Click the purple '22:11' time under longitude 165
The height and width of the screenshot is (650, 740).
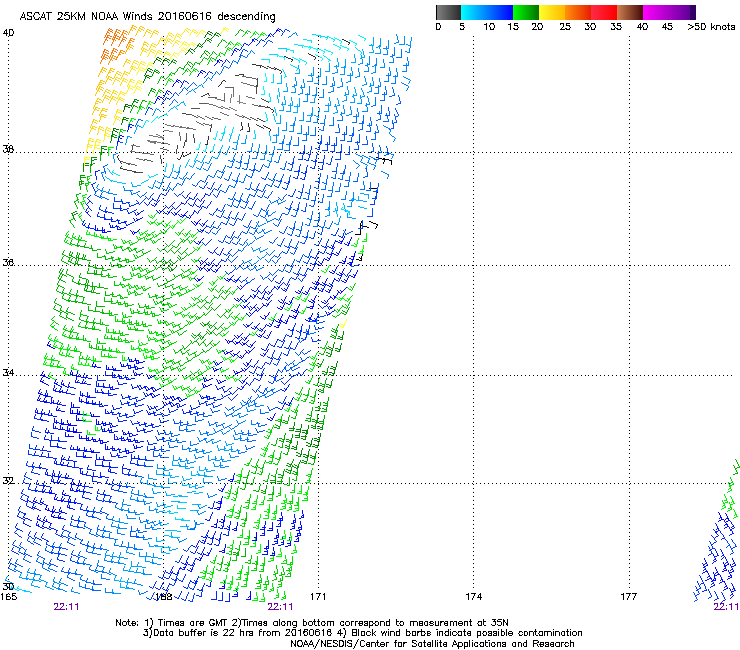click(x=67, y=607)
